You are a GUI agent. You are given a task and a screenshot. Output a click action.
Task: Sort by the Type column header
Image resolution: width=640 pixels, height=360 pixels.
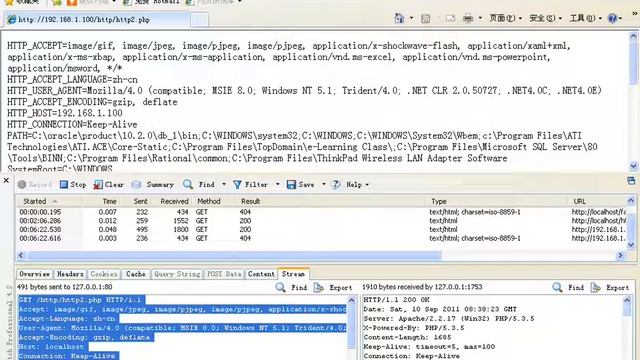click(497, 201)
